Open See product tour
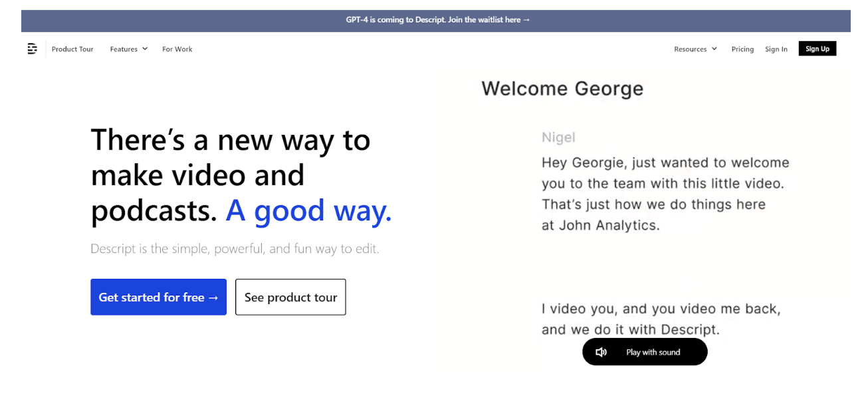The height and width of the screenshot is (413, 868). click(290, 297)
